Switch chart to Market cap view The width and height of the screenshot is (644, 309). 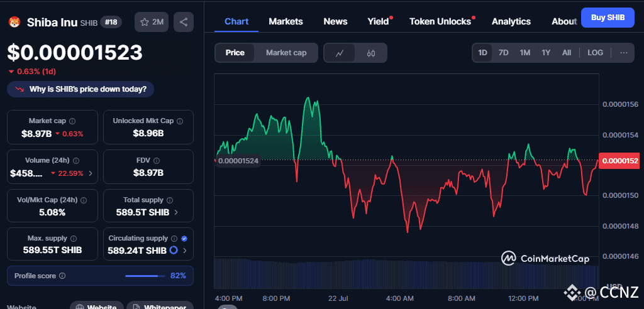coord(286,53)
